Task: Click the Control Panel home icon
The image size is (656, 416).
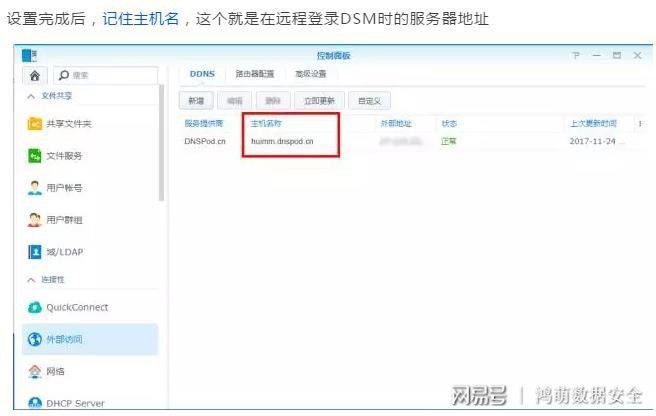Action: click(x=35, y=75)
